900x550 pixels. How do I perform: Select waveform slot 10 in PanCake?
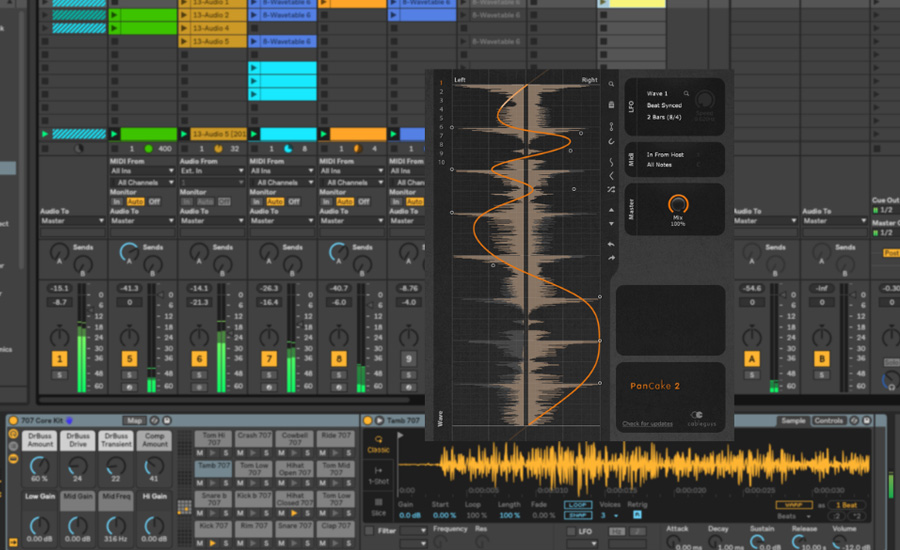click(x=441, y=162)
